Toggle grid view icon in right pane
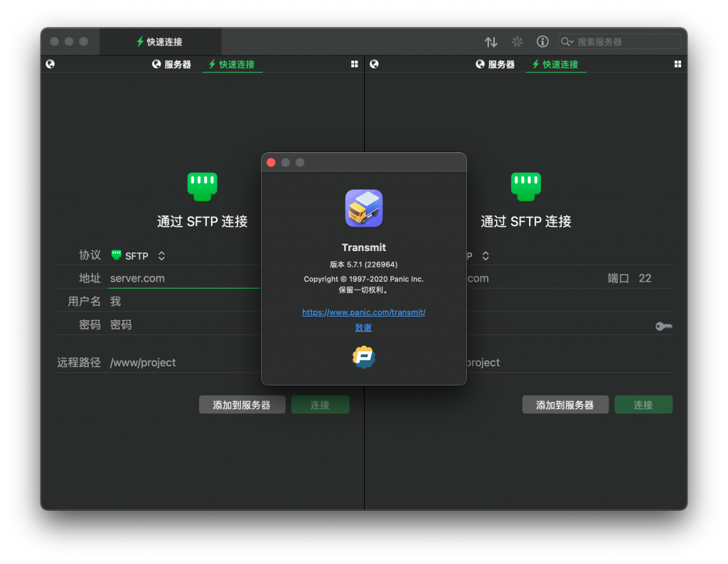This screenshot has width=728, height=564. point(678,64)
